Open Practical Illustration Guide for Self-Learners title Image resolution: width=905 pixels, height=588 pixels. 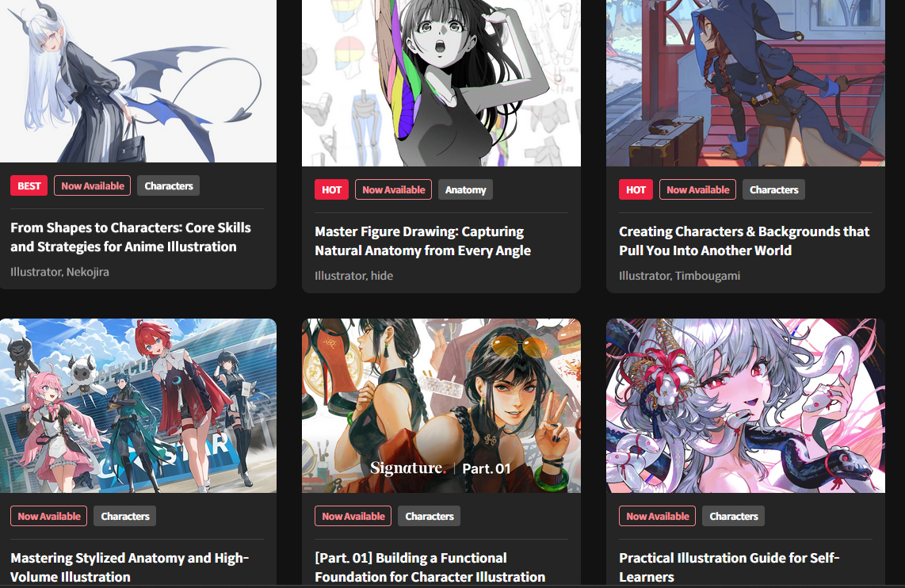729,567
